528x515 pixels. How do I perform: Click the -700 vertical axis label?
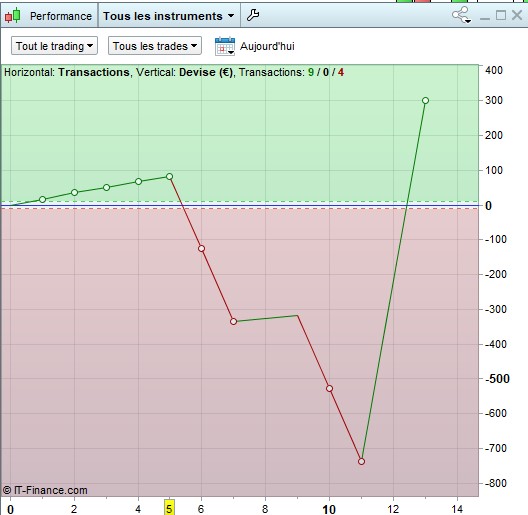coord(496,448)
